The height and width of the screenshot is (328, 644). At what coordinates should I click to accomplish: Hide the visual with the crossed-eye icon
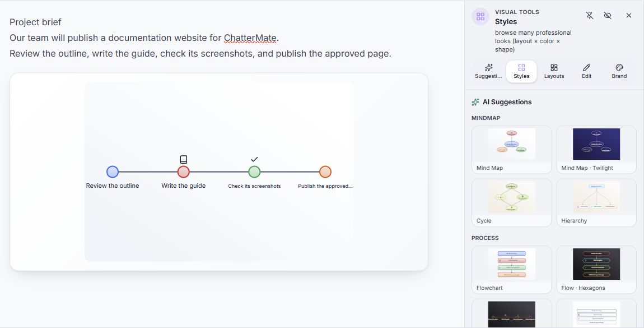coord(608,16)
